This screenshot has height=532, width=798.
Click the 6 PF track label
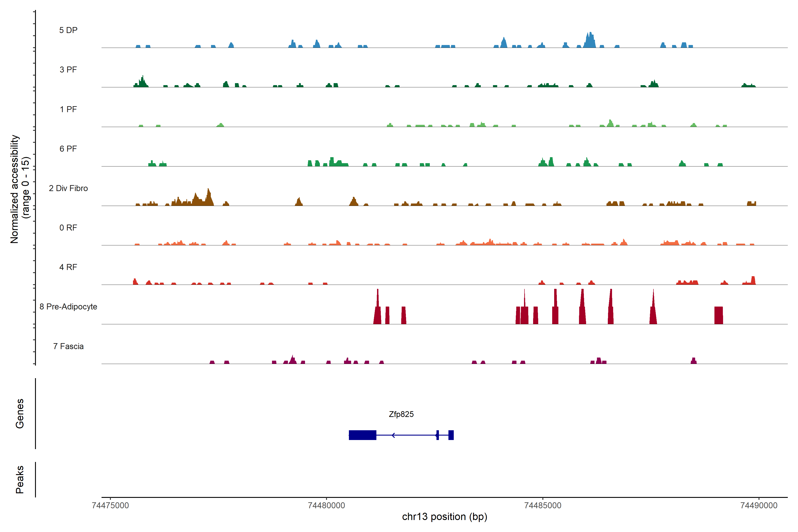click(x=68, y=149)
